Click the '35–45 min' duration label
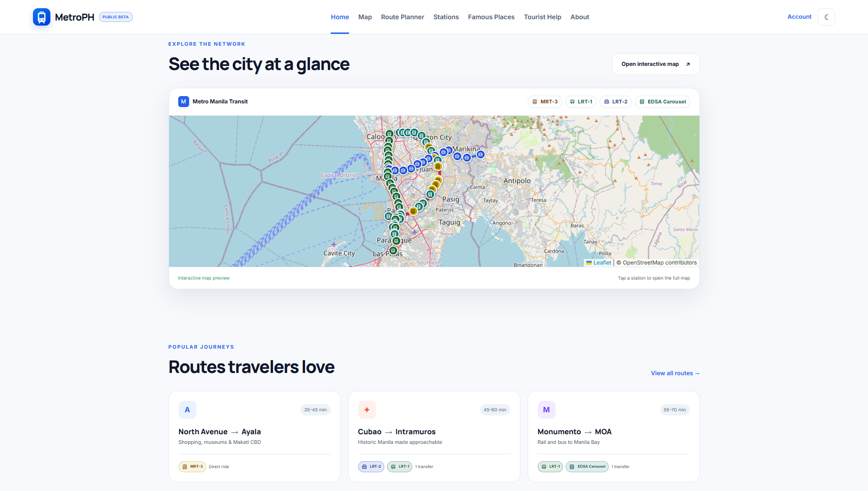 [316, 410]
